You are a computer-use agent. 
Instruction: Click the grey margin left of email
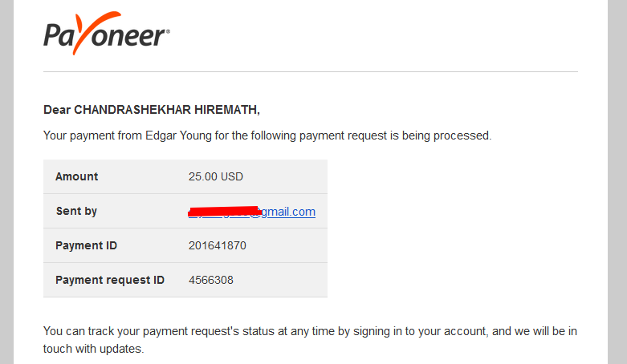click(x=6, y=182)
